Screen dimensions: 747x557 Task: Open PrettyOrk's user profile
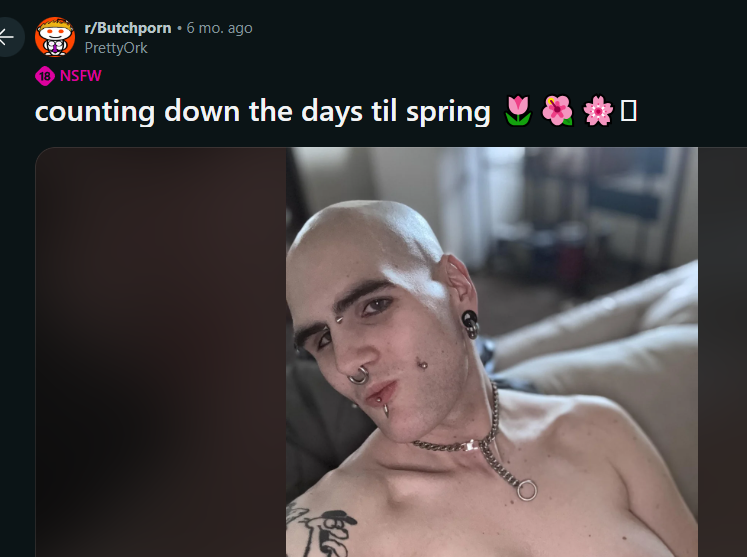[116, 48]
